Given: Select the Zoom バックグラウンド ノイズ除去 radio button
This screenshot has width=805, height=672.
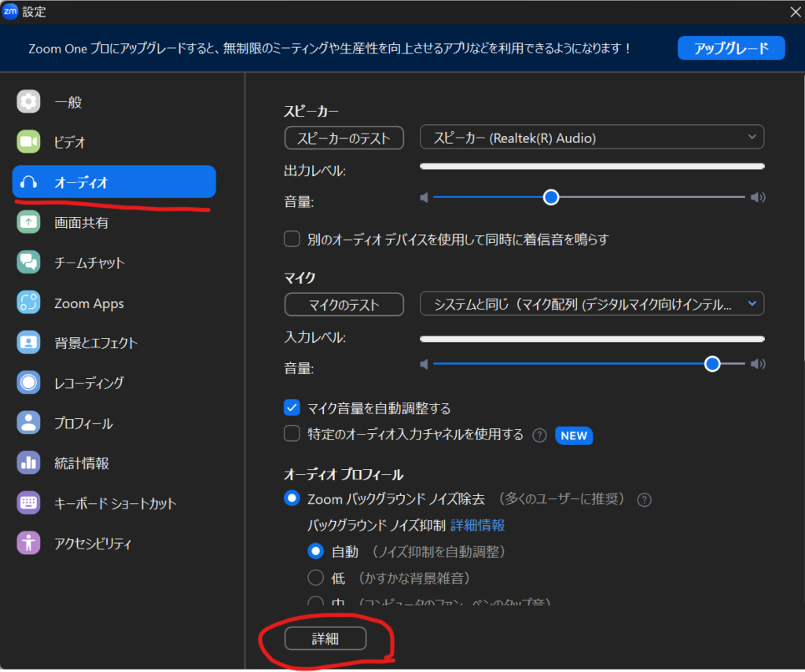Looking at the screenshot, I should click(292, 498).
